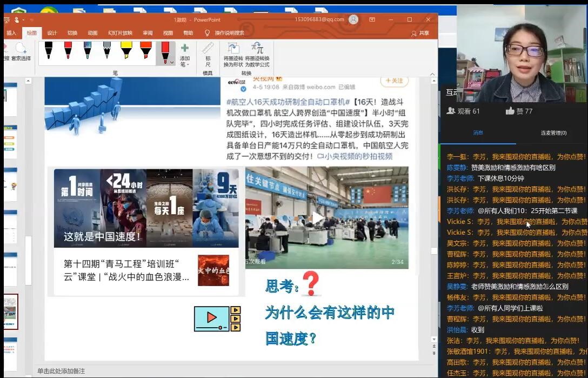588x378 pixels.
Task: Select the first black pen
Action: (x=49, y=51)
